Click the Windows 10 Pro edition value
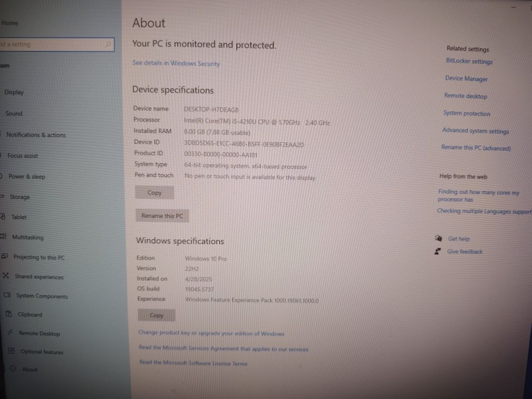 [206, 259]
